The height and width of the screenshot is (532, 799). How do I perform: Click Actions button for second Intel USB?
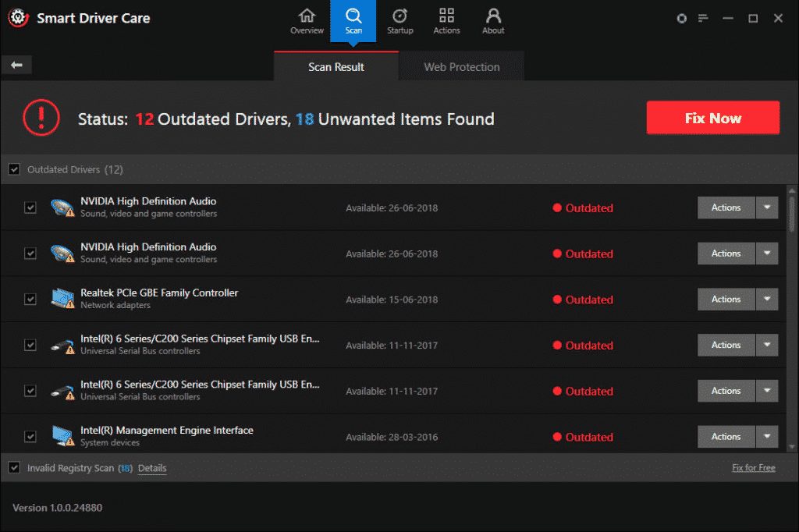[x=726, y=391]
